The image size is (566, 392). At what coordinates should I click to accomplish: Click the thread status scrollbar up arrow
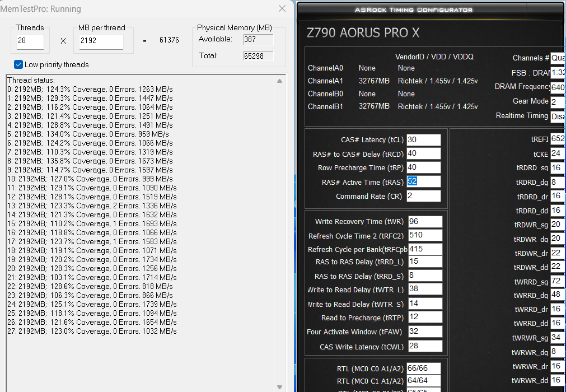click(x=280, y=81)
